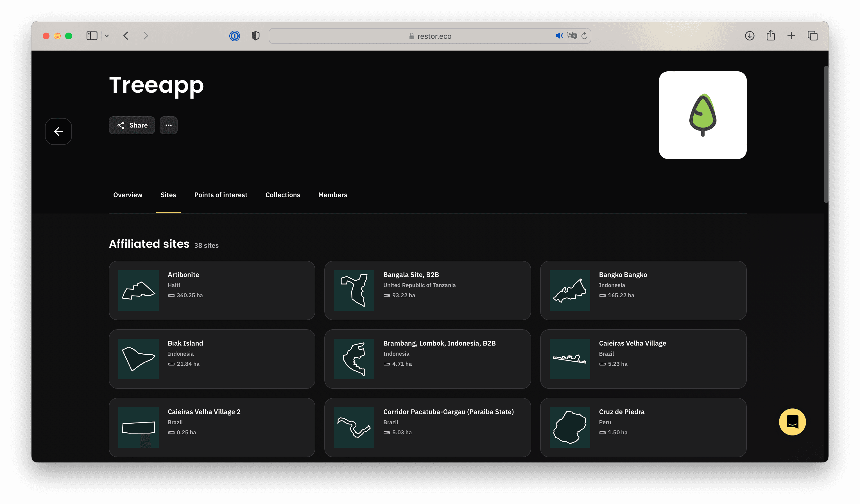Click the 360.25 ha area value
Image resolution: width=860 pixels, height=504 pixels.
coord(189,296)
